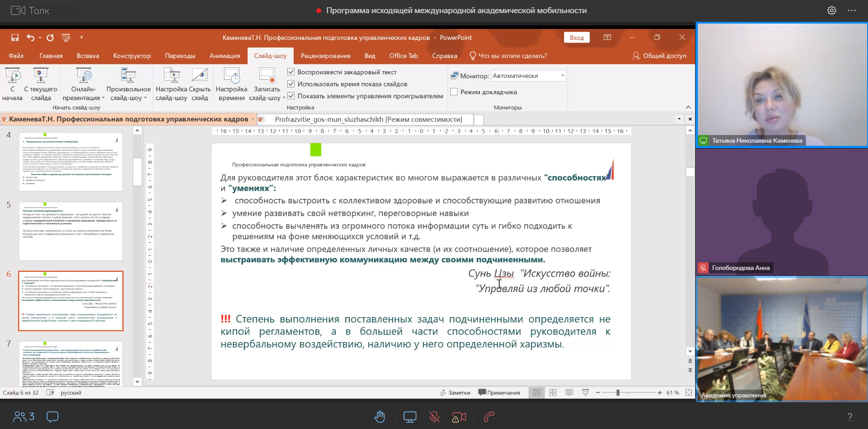Switch to the Анимация ribbon tab
Image resolution: width=868 pixels, height=429 pixels.
click(x=224, y=56)
